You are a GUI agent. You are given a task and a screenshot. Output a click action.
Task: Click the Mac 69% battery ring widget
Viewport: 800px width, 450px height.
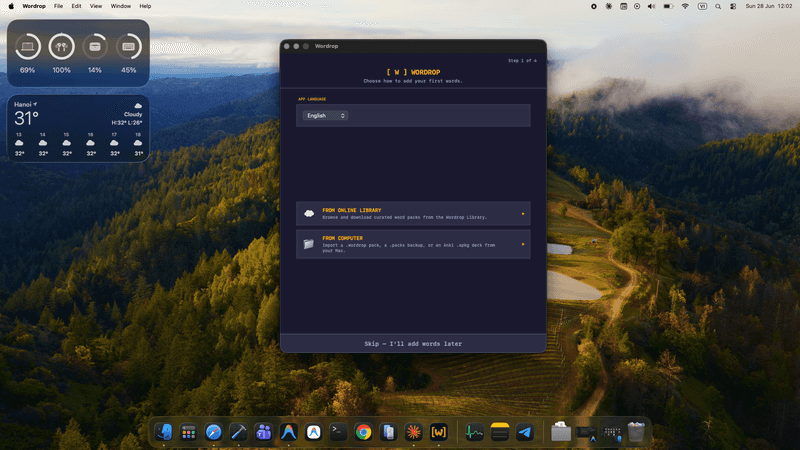pos(28,47)
